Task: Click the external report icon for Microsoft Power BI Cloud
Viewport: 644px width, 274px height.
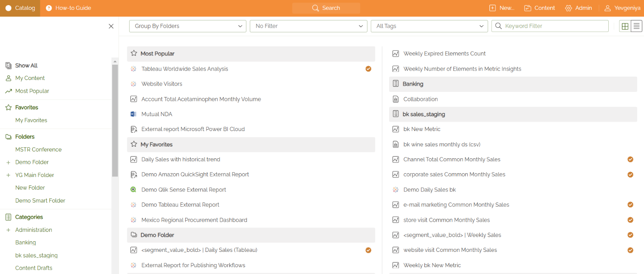Action: click(133, 129)
